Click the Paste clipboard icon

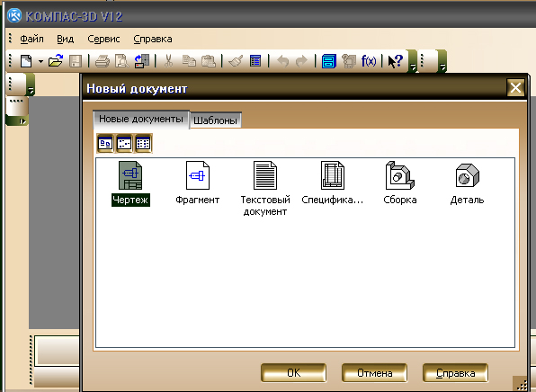[208, 61]
